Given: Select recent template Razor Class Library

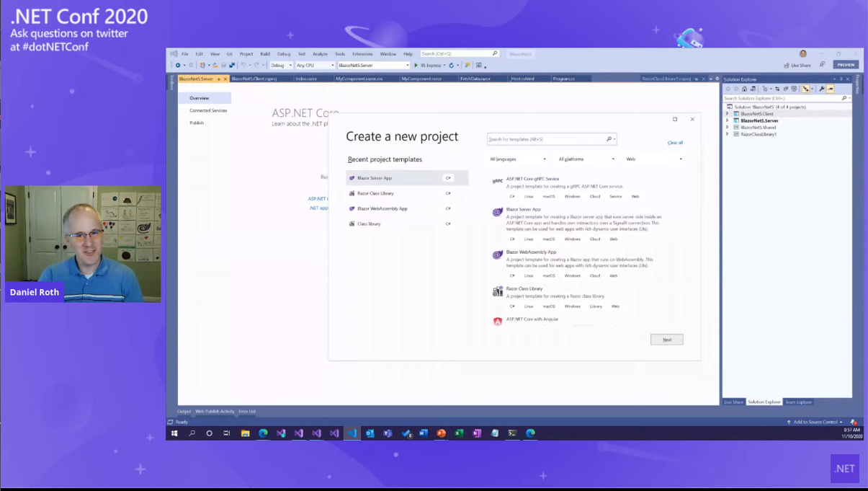Looking at the screenshot, I should click(x=407, y=193).
